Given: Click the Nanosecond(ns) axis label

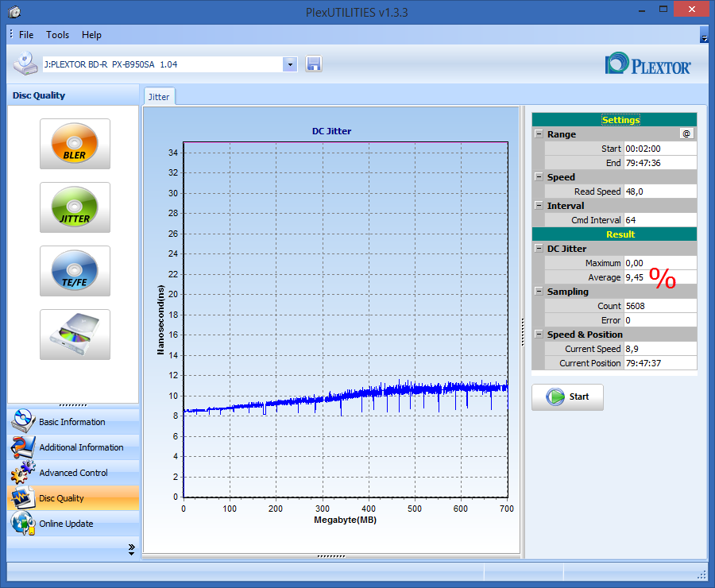Looking at the screenshot, I should coord(160,319).
